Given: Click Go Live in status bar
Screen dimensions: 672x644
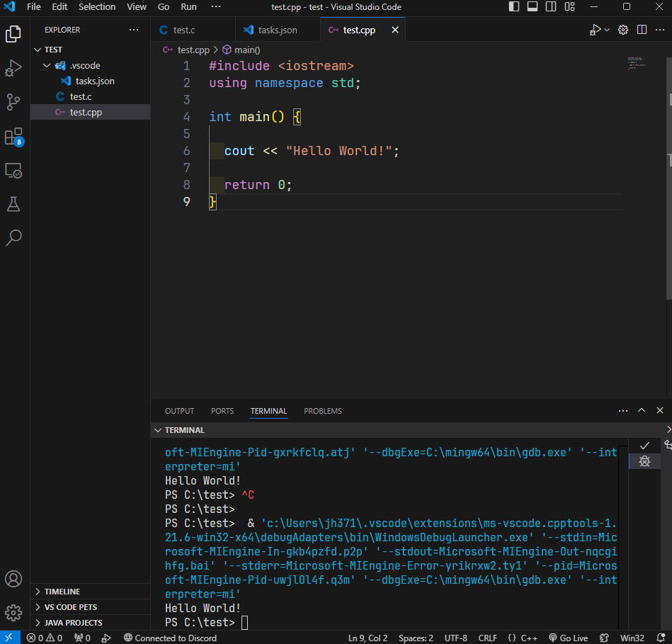Looking at the screenshot, I should (x=569, y=638).
